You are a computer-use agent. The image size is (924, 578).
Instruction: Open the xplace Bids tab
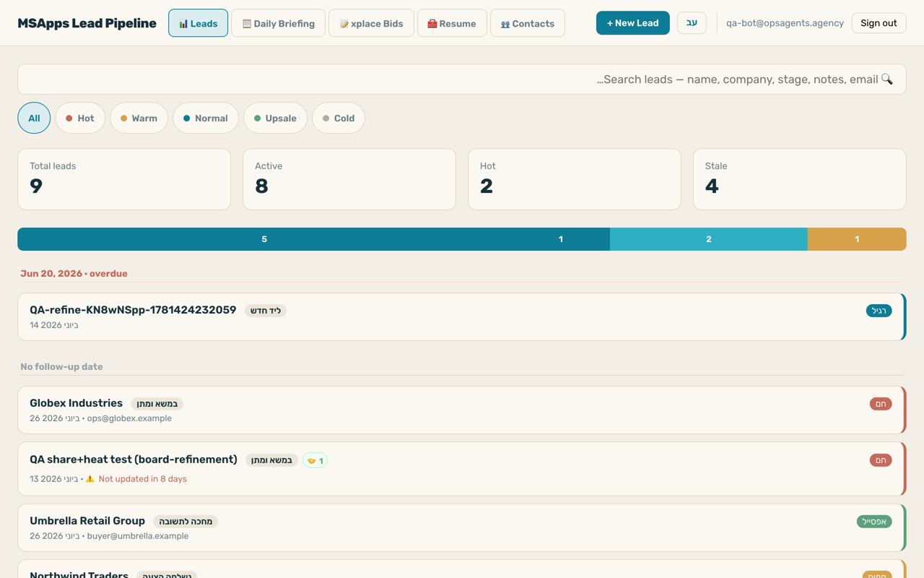point(371,23)
